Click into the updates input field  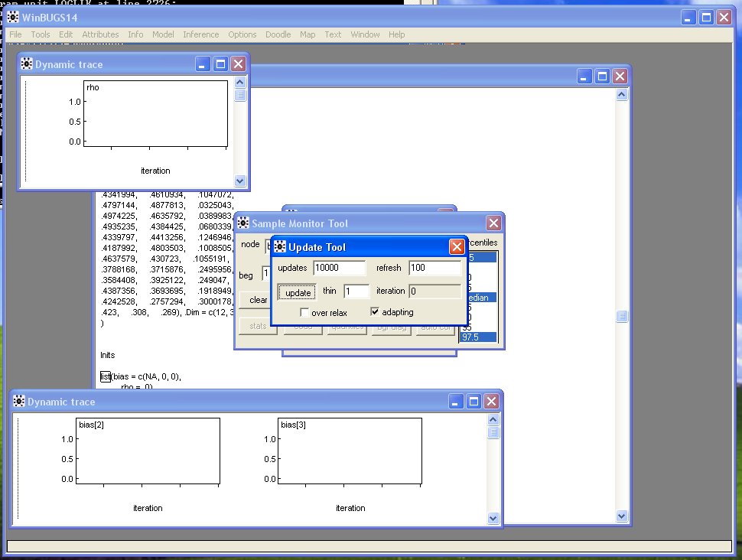[340, 268]
